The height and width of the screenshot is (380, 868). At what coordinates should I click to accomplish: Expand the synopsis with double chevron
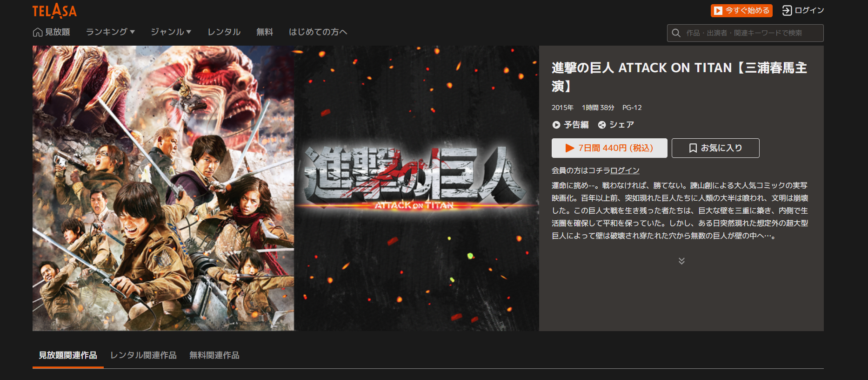coord(681,261)
